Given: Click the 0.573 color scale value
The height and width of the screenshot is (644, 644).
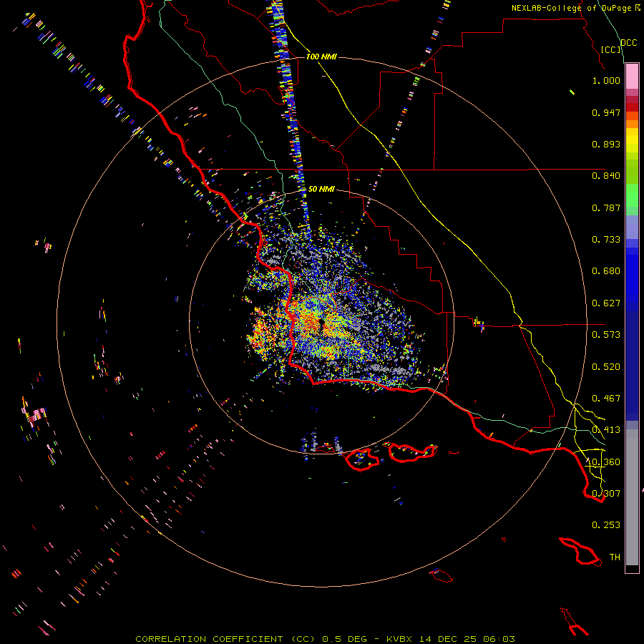Looking at the screenshot, I should pos(606,335).
